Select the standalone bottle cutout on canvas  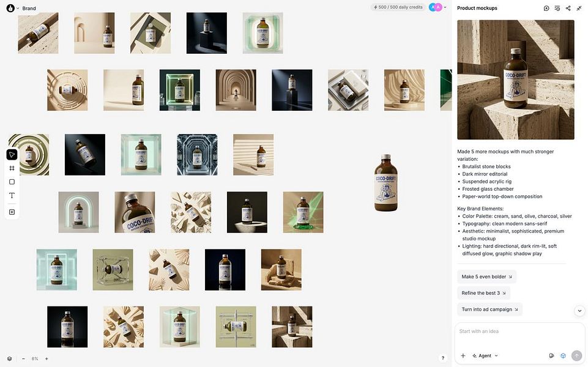386,182
